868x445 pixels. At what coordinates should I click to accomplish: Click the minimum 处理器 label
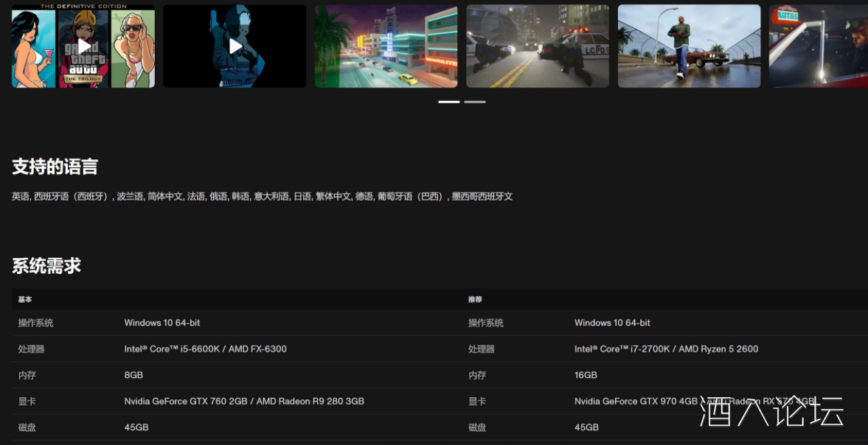click(x=31, y=348)
